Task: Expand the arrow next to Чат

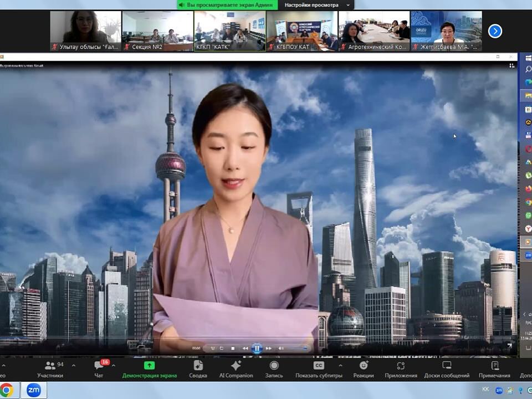Action: pyautogui.click(x=114, y=365)
